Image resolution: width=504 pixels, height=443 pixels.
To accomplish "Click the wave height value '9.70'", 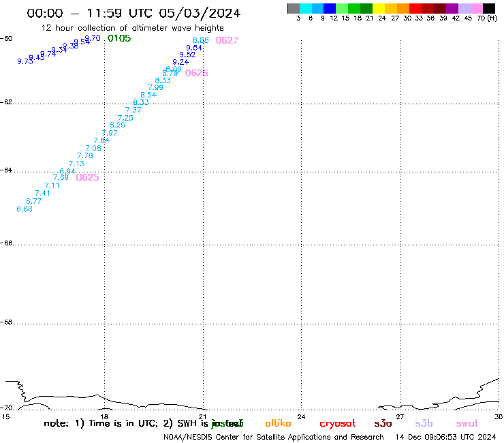I will (93, 39).
